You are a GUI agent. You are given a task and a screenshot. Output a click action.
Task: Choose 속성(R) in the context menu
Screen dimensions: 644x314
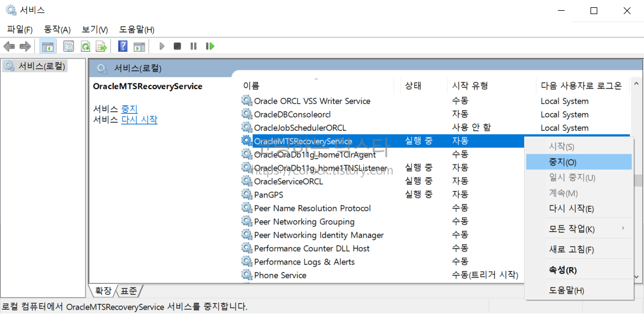(x=579, y=271)
